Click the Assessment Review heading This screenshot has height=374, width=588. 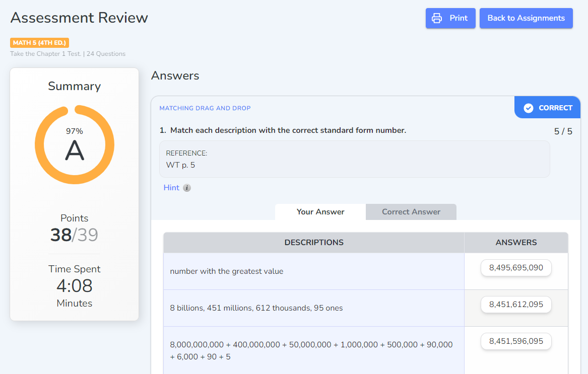pos(79,18)
